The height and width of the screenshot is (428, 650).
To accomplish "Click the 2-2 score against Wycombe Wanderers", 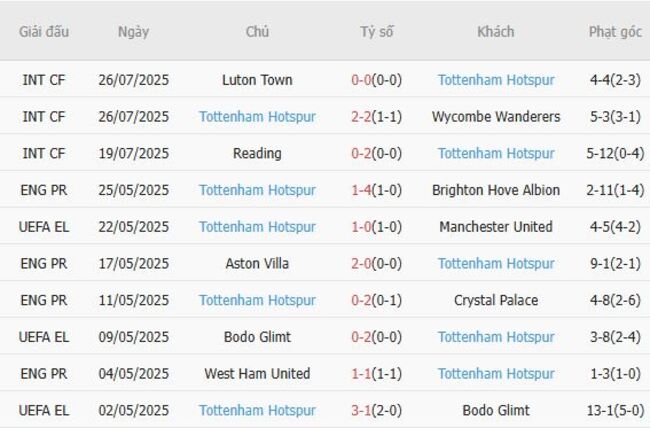I will [x=361, y=117].
